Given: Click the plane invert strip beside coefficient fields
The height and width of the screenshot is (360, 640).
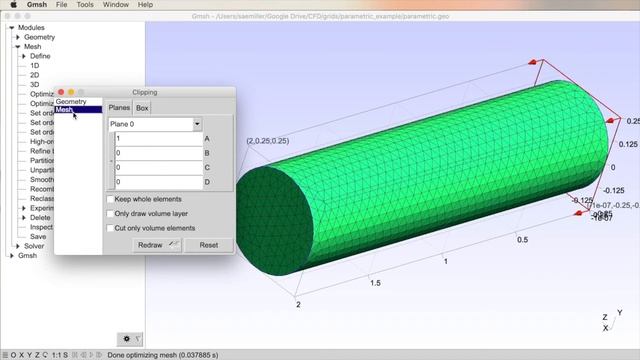Looking at the screenshot, I should point(111,161).
